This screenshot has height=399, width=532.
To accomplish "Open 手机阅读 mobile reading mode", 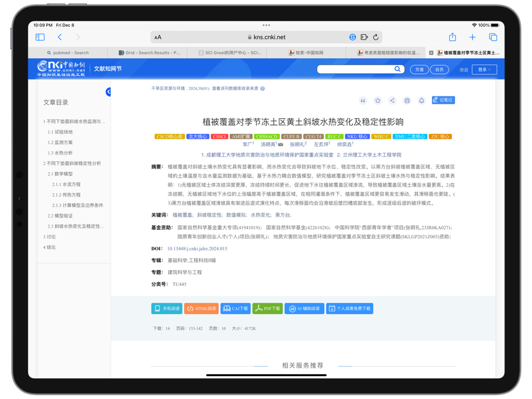I will click(166, 308).
